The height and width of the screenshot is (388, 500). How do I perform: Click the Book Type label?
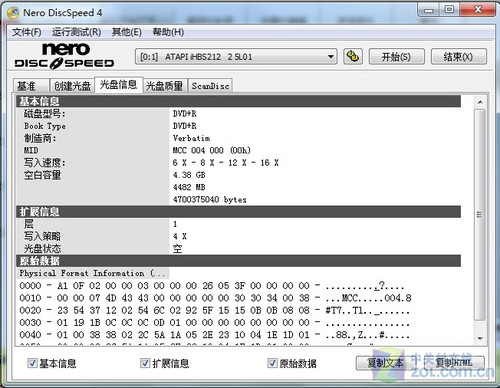pyautogui.click(x=45, y=126)
